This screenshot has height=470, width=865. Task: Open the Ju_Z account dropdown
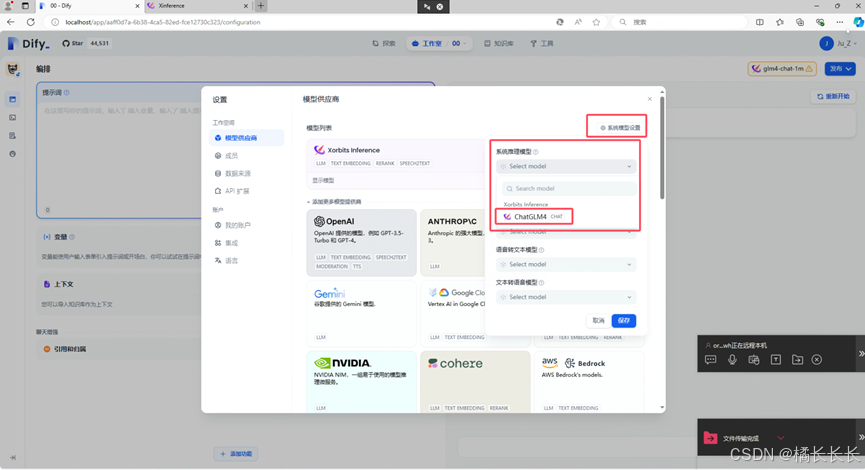(838, 44)
